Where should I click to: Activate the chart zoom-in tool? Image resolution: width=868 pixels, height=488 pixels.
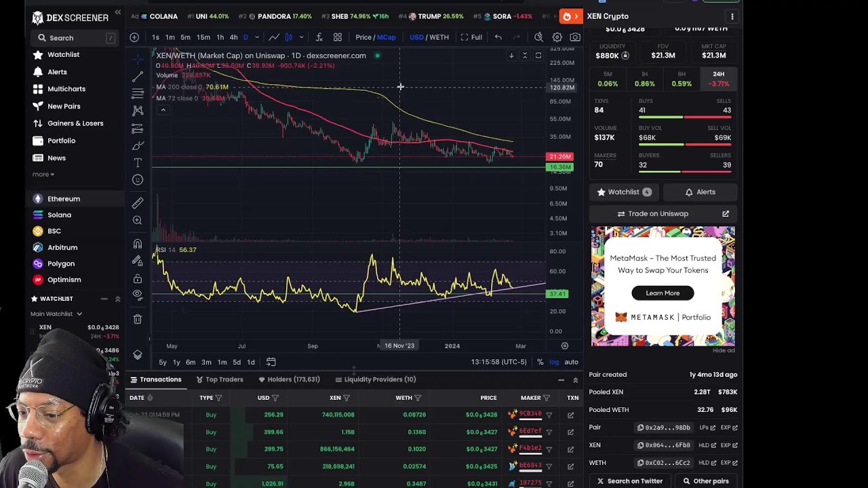[x=138, y=220]
